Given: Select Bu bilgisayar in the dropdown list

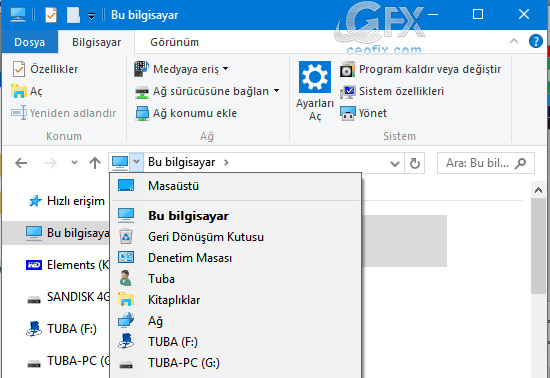Looking at the screenshot, I should coord(236,216).
